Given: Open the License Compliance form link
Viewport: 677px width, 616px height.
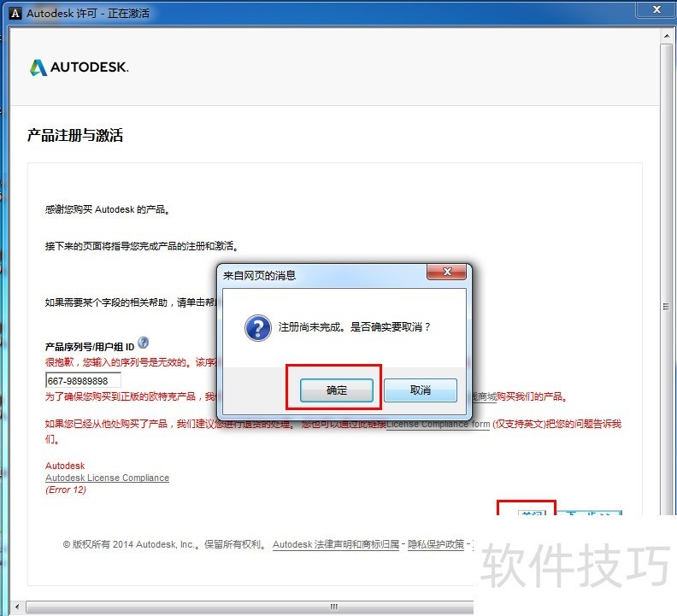Looking at the screenshot, I should click(x=438, y=424).
